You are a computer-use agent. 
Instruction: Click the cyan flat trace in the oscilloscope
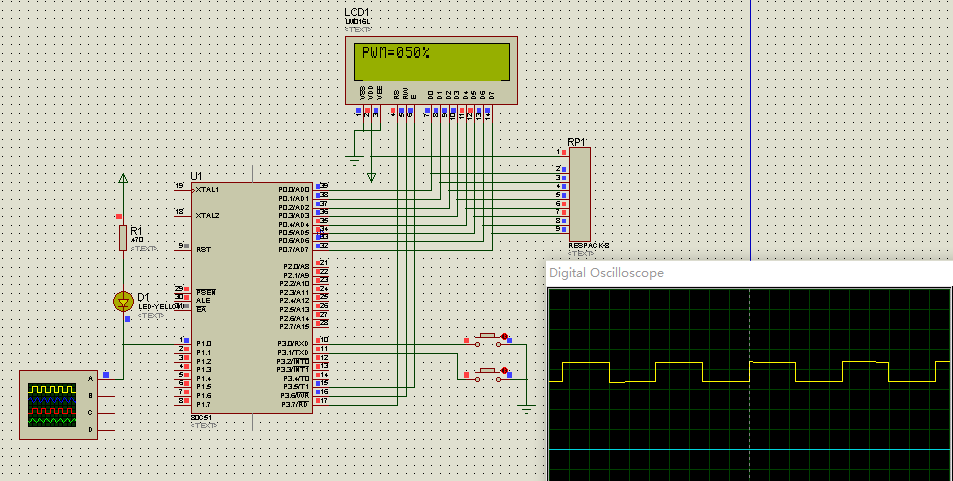pyautogui.click(x=749, y=449)
